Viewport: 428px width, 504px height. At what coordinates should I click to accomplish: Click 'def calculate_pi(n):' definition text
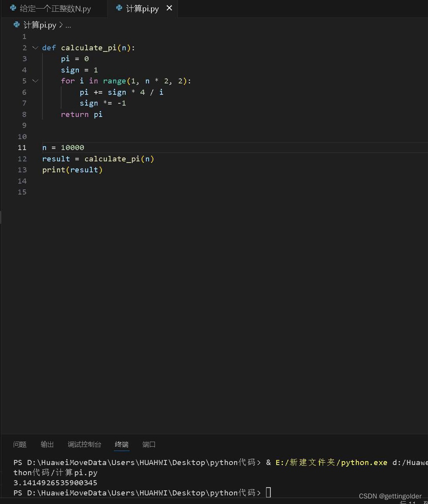[x=89, y=48]
